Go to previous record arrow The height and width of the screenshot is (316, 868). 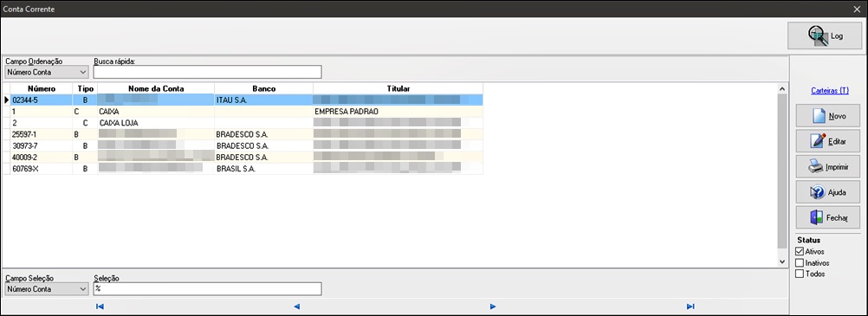(x=297, y=306)
